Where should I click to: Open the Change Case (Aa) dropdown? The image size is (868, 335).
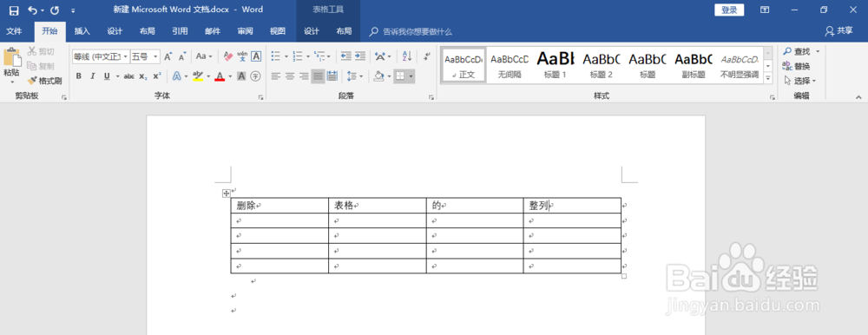tap(204, 56)
